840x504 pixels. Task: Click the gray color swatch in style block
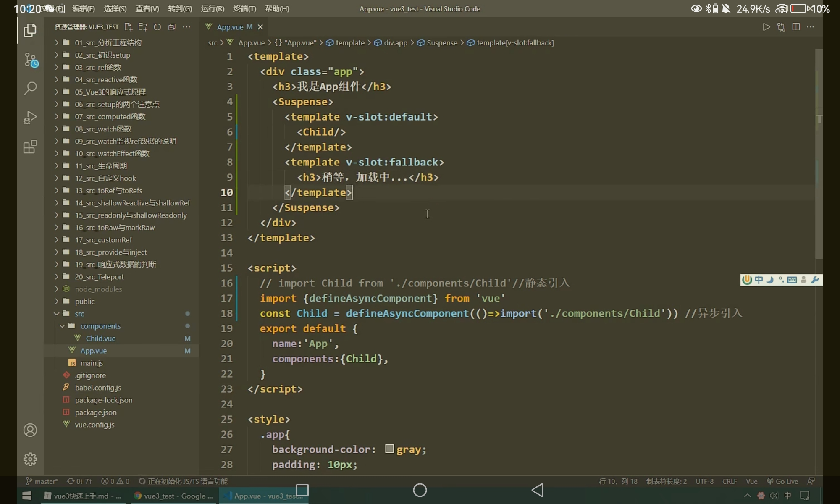click(x=389, y=449)
